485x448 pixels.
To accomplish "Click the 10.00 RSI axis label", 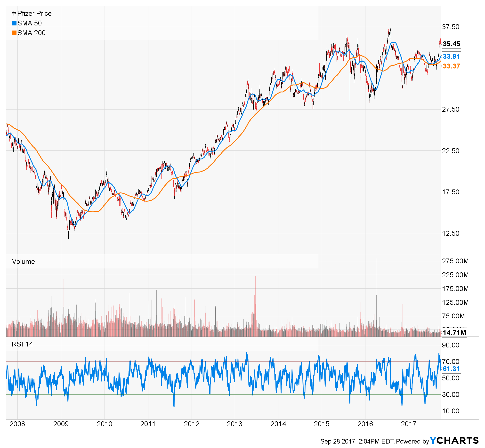I will [x=451, y=411].
